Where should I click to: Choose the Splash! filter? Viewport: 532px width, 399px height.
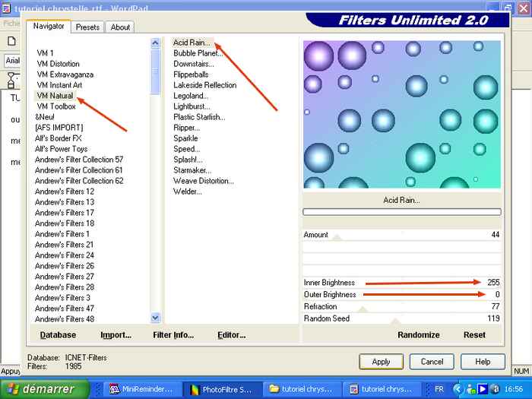(188, 160)
